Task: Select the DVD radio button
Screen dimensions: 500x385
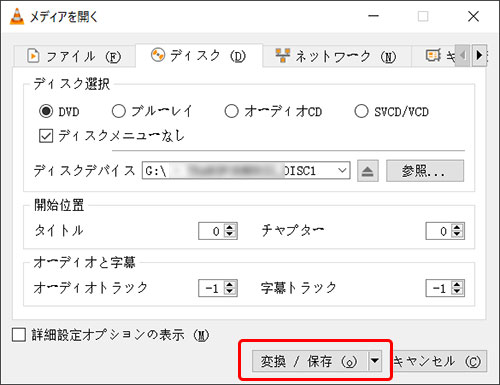Action: tap(46, 111)
